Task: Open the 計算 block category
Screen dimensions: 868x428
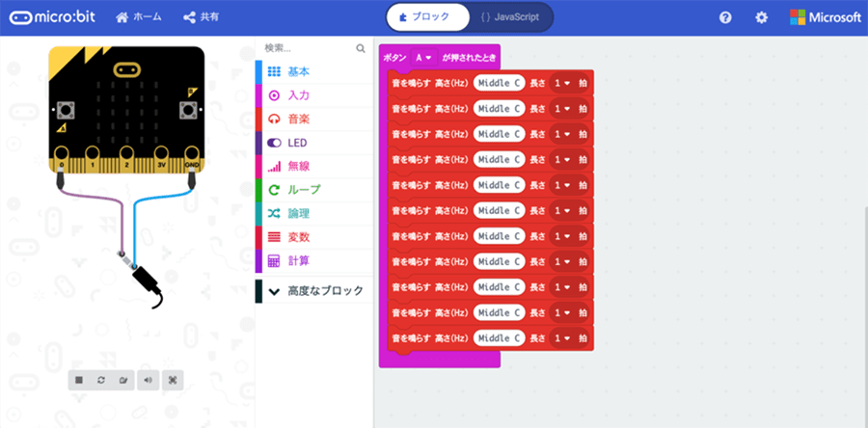Action: (x=313, y=261)
